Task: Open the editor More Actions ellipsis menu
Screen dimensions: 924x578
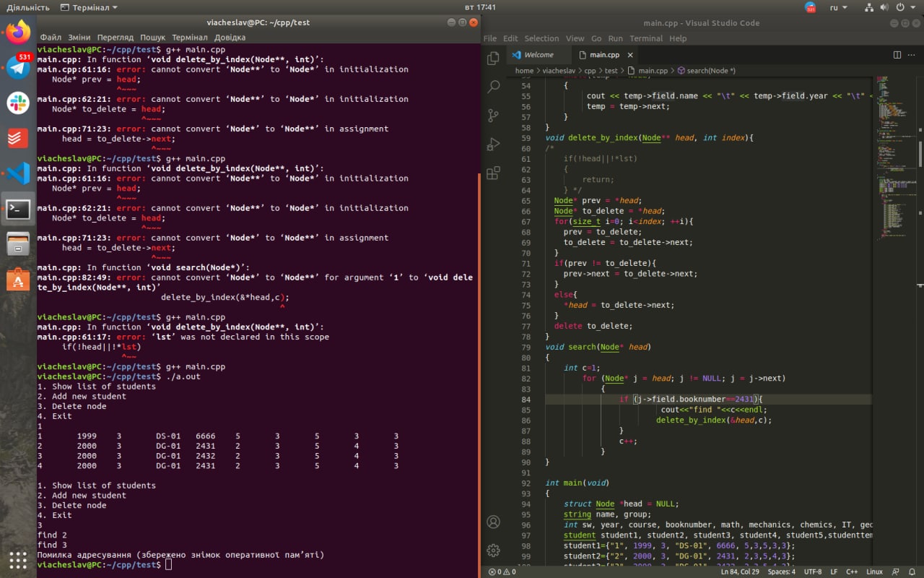Action: click(x=912, y=55)
